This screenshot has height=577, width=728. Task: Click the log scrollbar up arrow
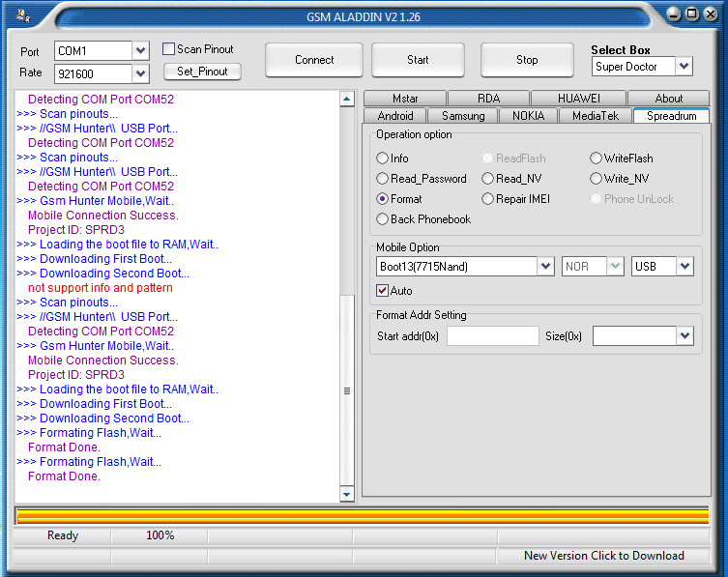pos(346,99)
